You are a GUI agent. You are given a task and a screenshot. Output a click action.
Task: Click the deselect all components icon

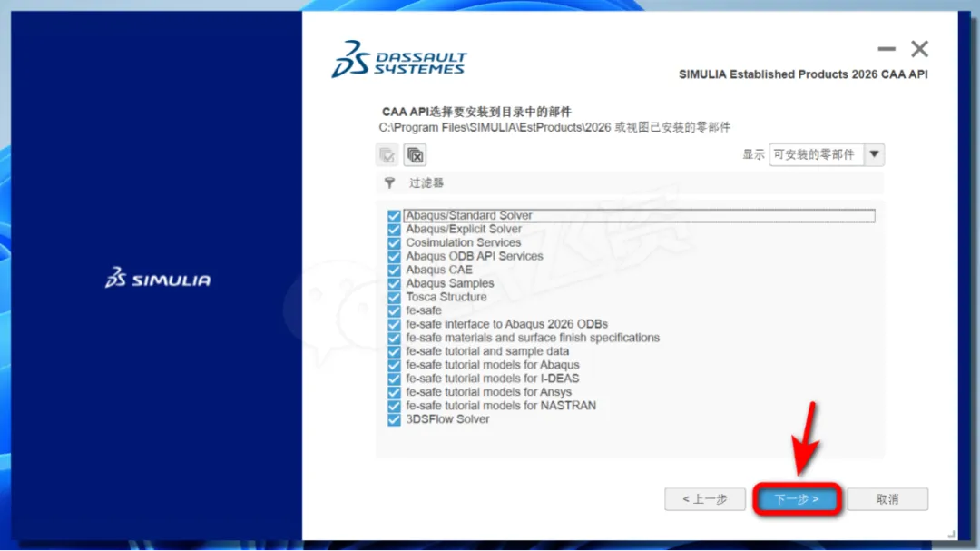click(x=415, y=154)
